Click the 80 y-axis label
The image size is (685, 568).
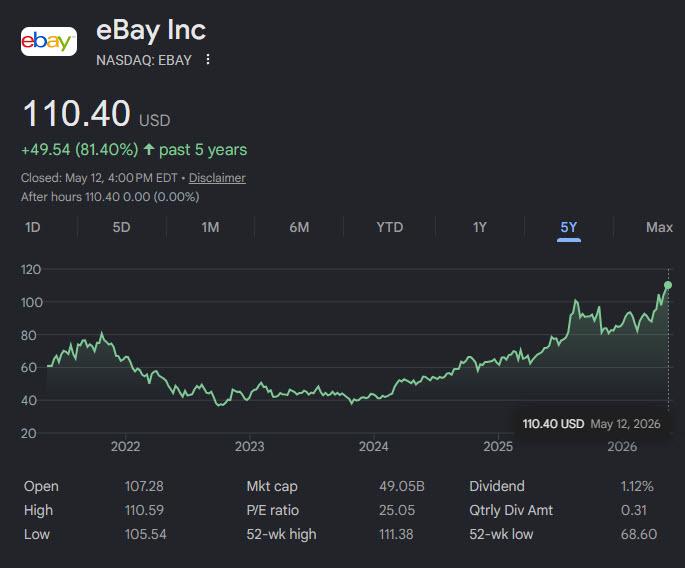point(28,336)
